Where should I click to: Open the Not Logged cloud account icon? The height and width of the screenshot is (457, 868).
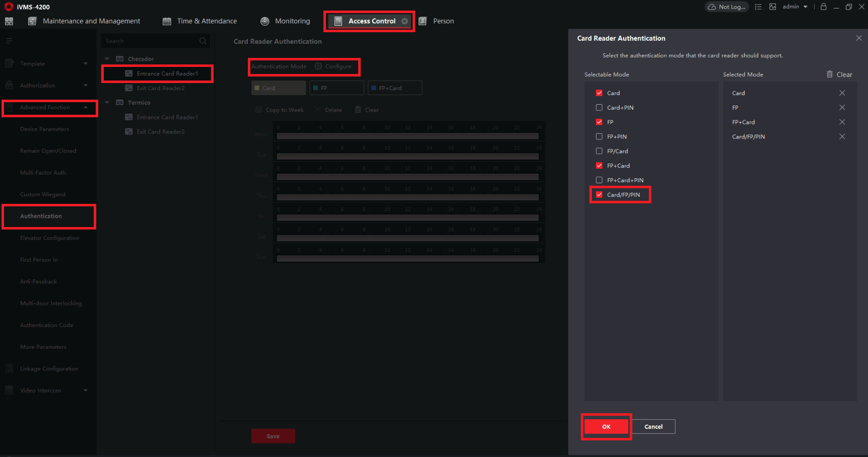712,7
